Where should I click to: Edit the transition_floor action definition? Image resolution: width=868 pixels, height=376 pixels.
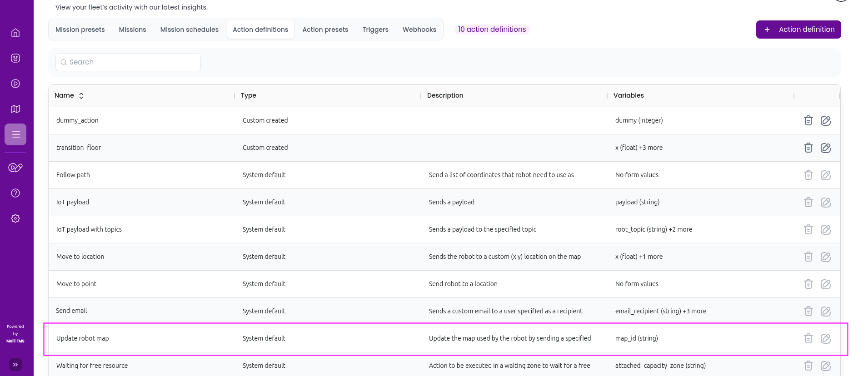coord(825,148)
